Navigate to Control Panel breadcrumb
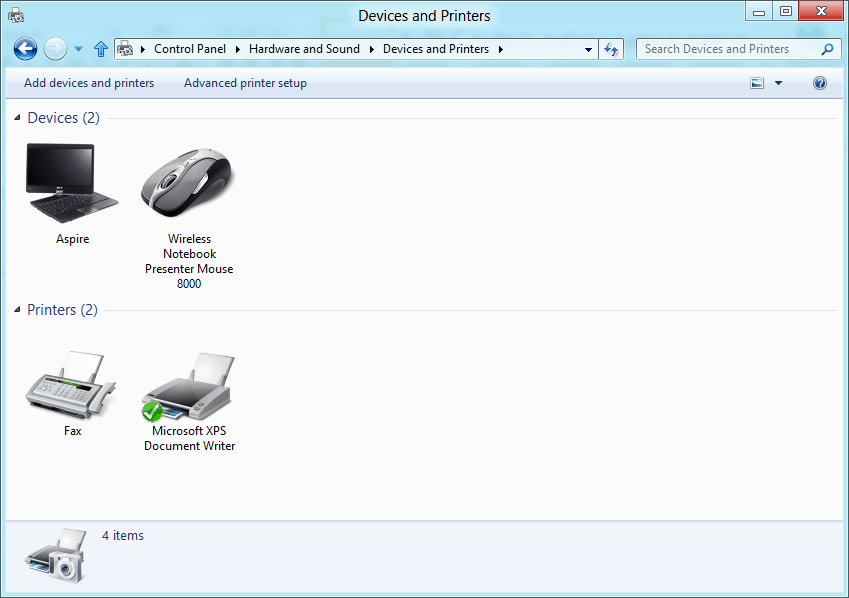The height and width of the screenshot is (598, 849). pyautogui.click(x=190, y=49)
